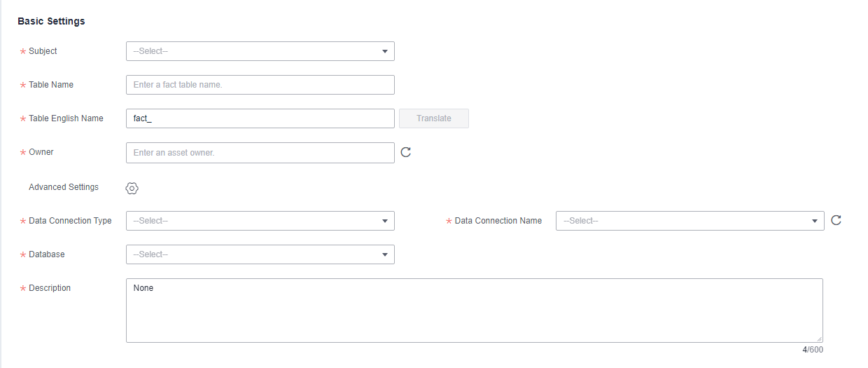
Task: Click the Translate button
Action: [x=434, y=118]
